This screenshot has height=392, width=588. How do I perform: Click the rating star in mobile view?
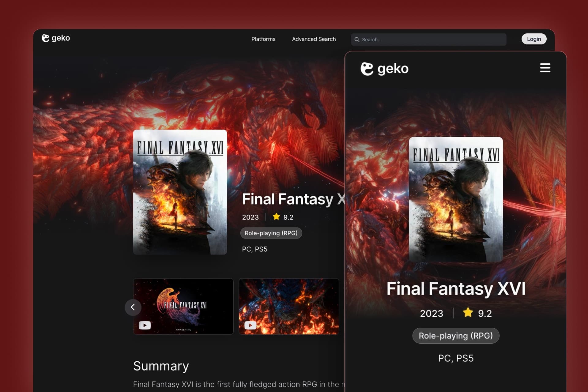468,312
